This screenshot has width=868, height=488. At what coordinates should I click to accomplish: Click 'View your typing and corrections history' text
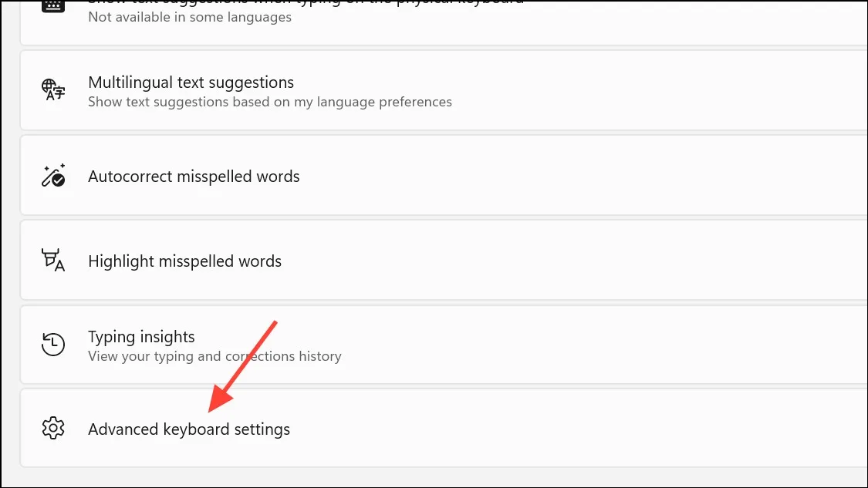214,356
